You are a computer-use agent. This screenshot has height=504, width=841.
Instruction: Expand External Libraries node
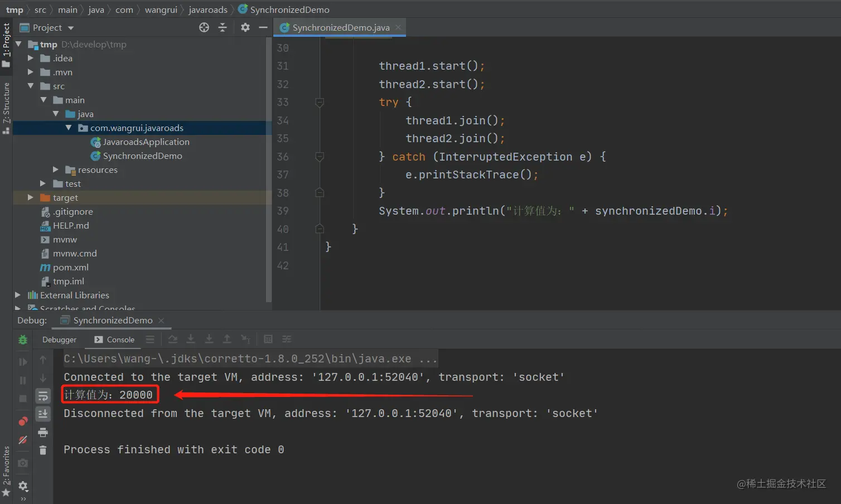18,295
